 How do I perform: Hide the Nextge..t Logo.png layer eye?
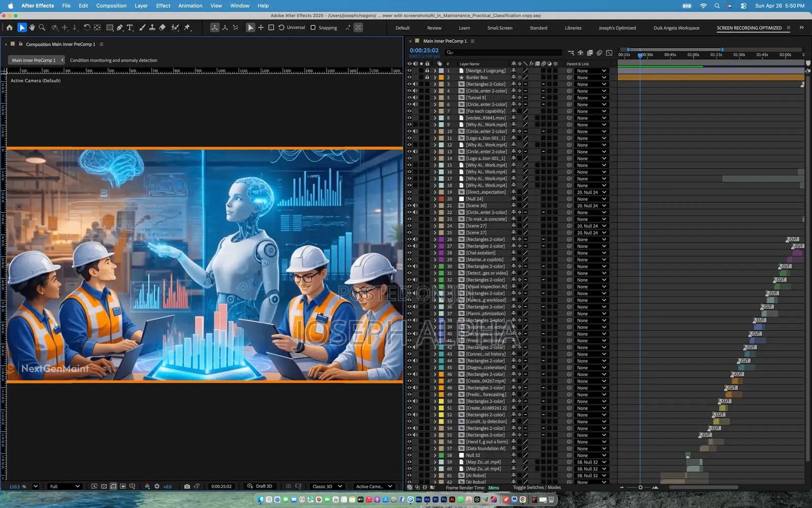409,71
